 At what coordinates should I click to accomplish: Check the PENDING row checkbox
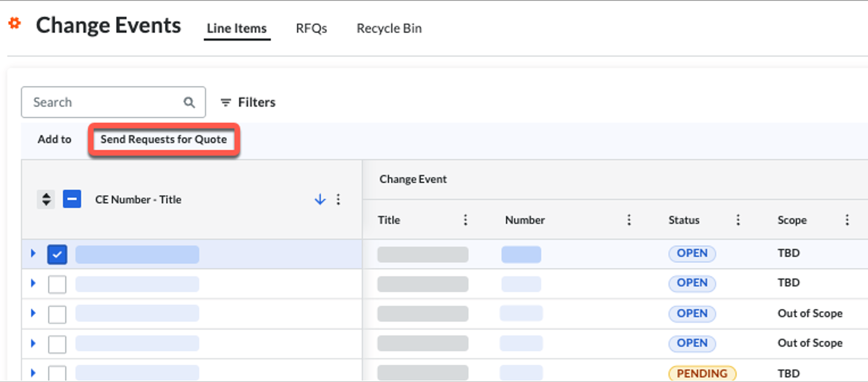(x=57, y=373)
